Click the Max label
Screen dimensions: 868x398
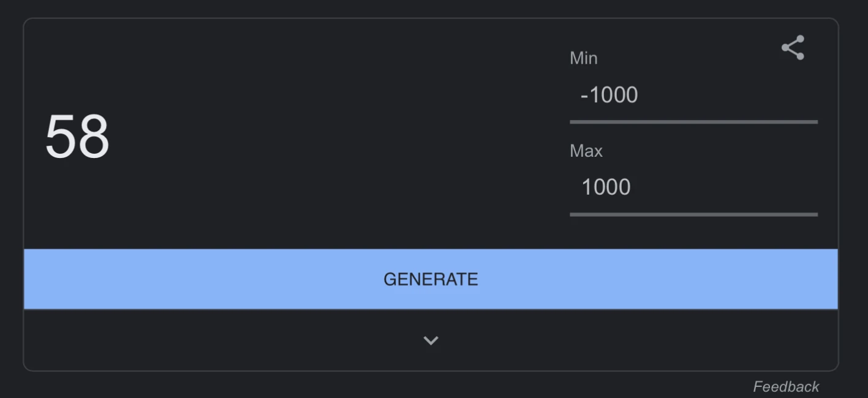[586, 151]
